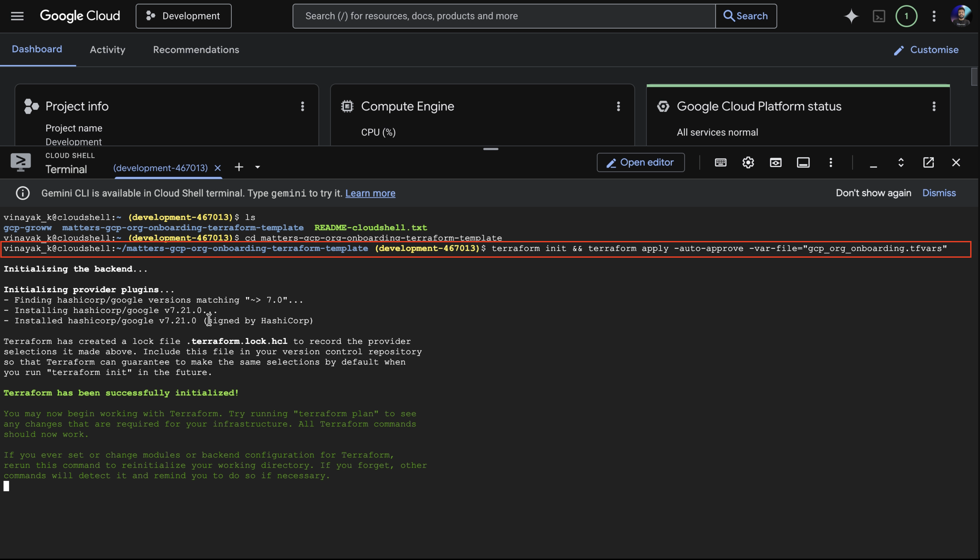Screen dimensions: 980x560
Task: Click the Compute Engine card title
Action: click(407, 106)
